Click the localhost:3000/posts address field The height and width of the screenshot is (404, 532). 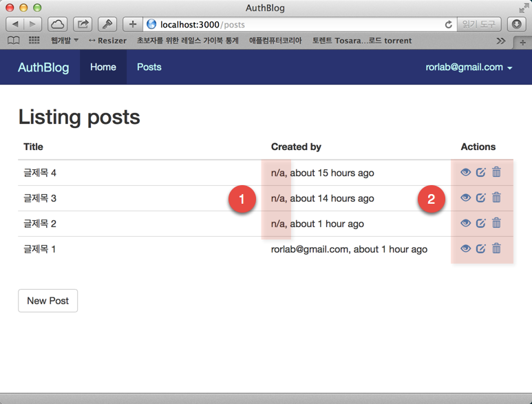coord(296,24)
